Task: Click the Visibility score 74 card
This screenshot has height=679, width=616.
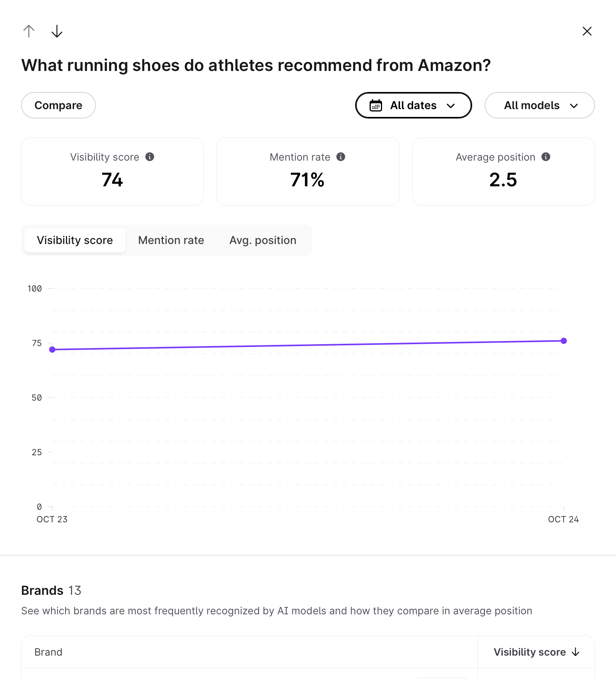Action: (112, 172)
